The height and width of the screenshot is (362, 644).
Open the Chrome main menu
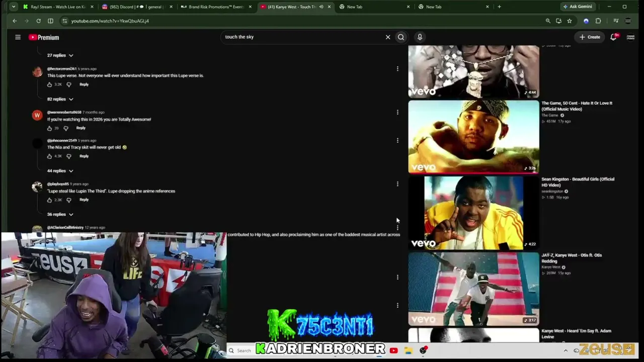pyautogui.click(x=628, y=21)
